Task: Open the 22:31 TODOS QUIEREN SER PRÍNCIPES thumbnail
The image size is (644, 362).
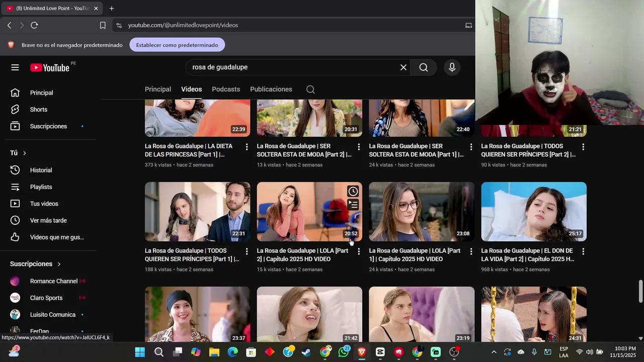Action: point(197,212)
